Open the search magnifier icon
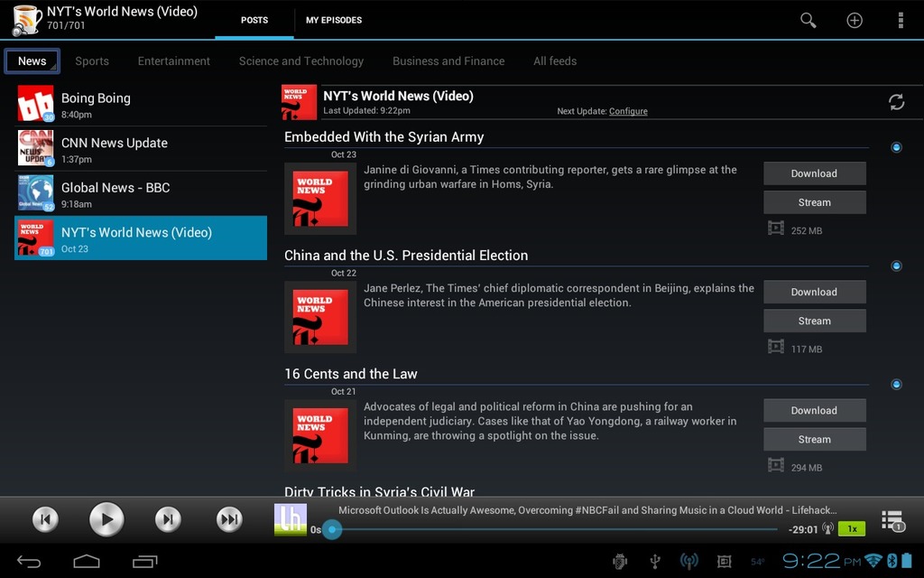 (x=808, y=20)
